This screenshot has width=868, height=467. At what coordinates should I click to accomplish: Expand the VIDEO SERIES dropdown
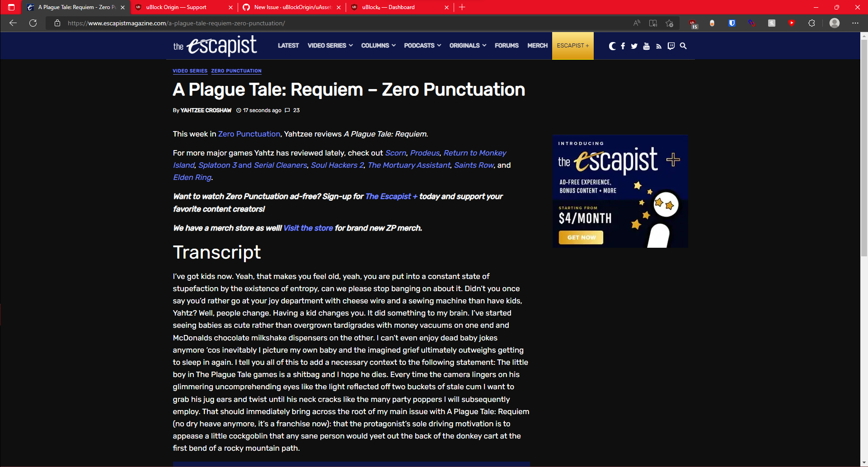[x=329, y=46]
